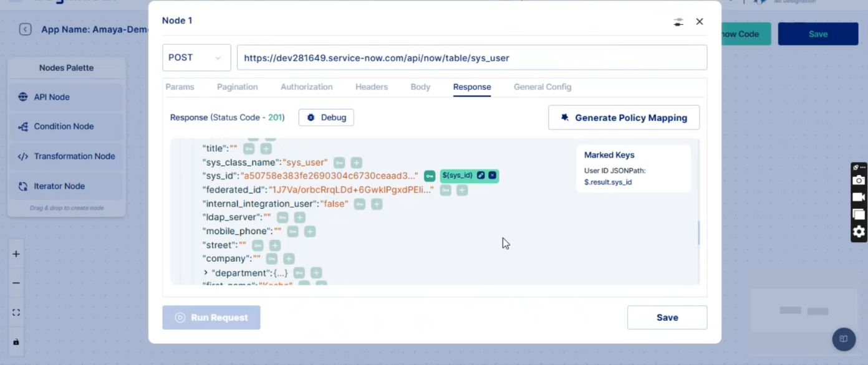
Task: Select Transformation Node in Nodes Palette
Action: coord(67,156)
